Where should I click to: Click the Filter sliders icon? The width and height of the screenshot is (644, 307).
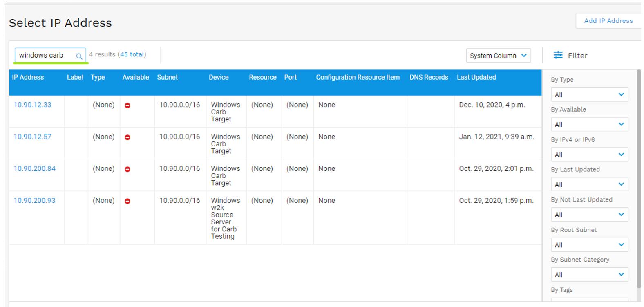[558, 55]
